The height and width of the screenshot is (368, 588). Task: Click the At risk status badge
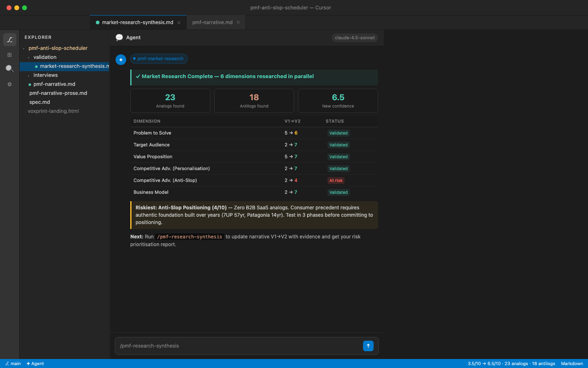(336, 180)
